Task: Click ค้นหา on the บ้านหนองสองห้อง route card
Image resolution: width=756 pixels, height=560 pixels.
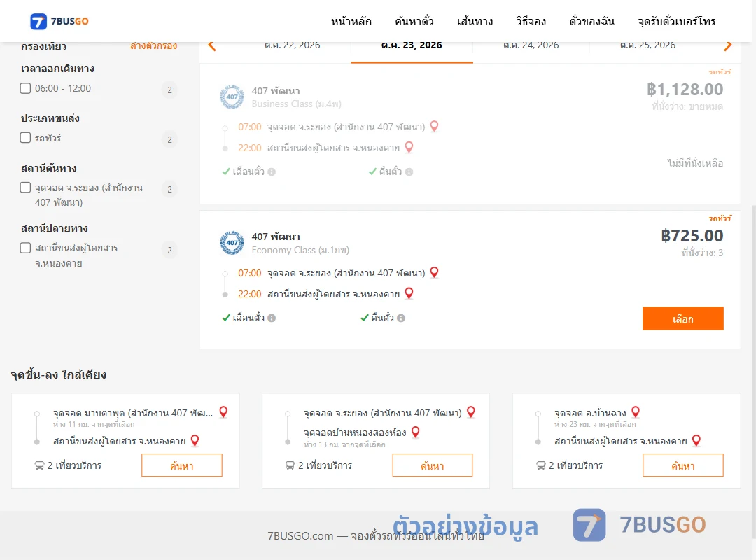Action: point(433,465)
